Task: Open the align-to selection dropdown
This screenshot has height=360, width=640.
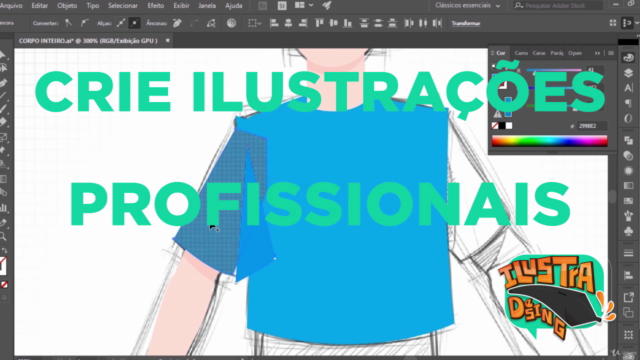Action: click(255, 23)
